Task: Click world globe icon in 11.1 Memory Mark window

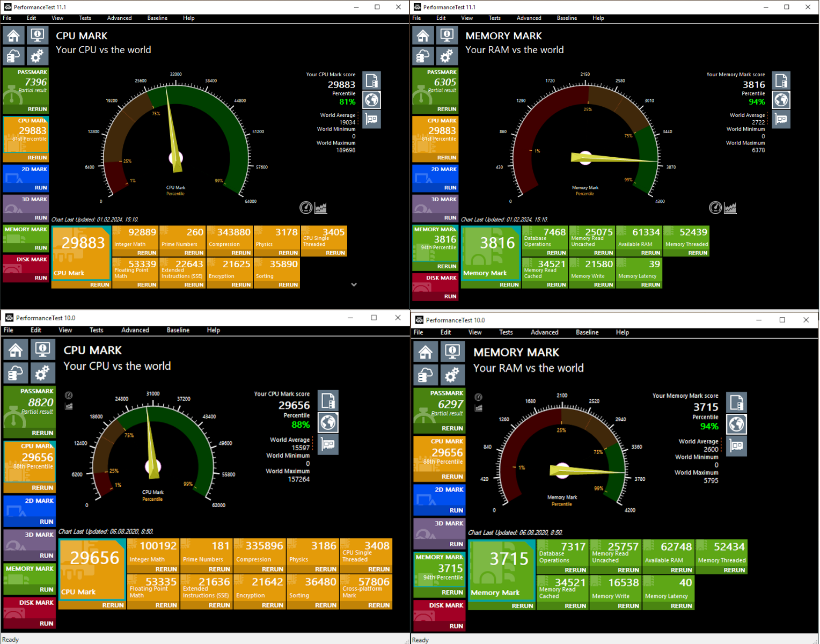Action: 781,100
